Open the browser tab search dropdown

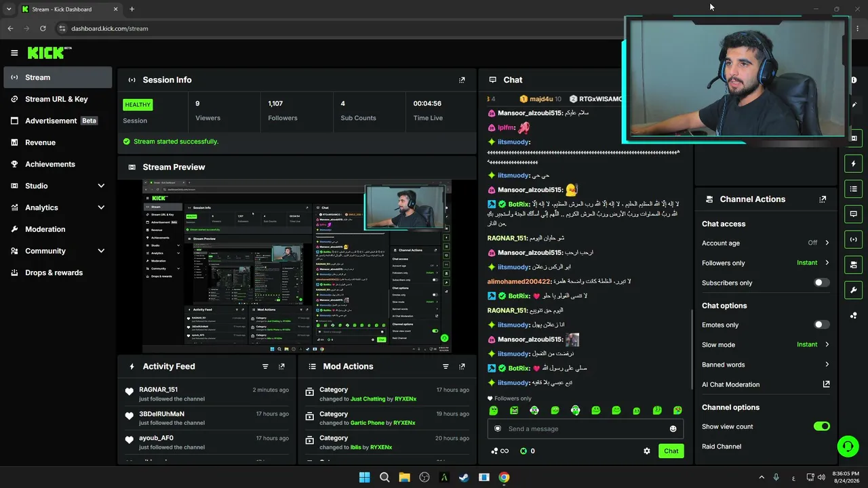[x=8, y=9]
